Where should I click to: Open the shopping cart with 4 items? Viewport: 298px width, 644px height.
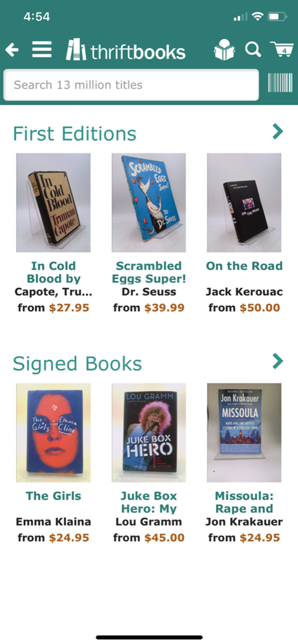click(x=282, y=50)
